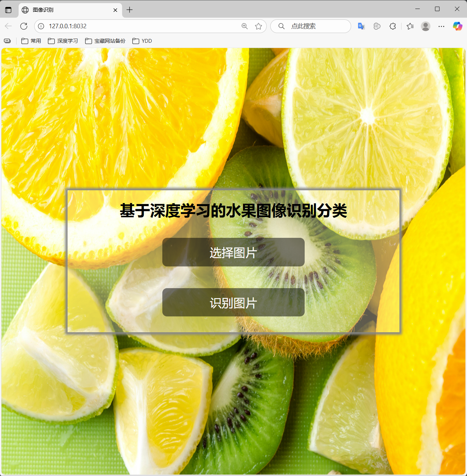Open Settings and more ellipsis menu
Screen dimensions: 467x476
[x=441, y=26]
